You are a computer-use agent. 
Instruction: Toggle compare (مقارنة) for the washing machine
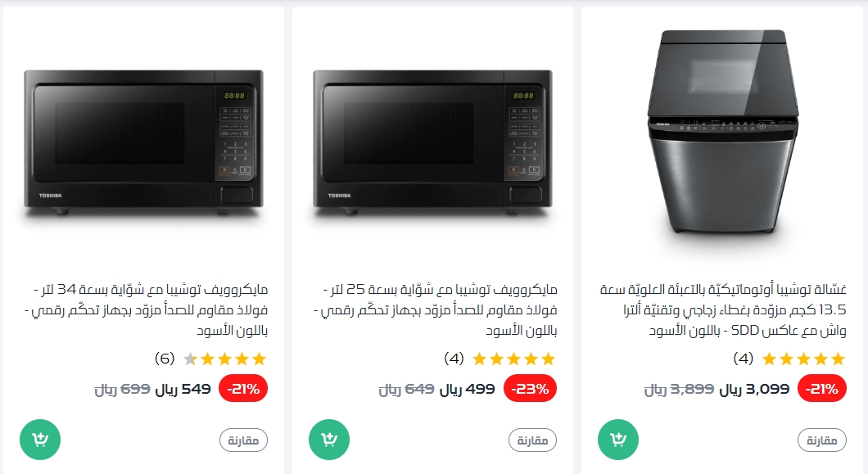click(821, 440)
